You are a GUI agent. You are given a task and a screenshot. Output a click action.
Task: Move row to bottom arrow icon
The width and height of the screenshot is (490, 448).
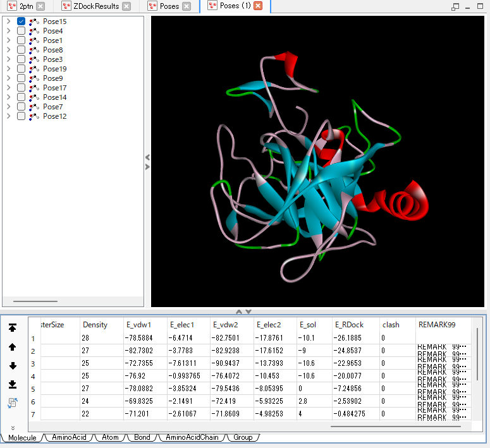click(x=13, y=385)
